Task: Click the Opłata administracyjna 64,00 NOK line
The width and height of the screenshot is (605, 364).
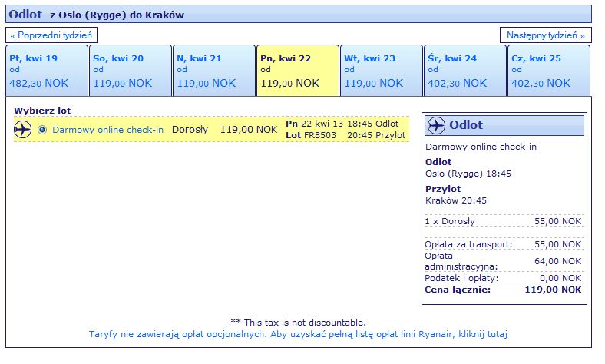Action: pyautogui.click(x=503, y=261)
